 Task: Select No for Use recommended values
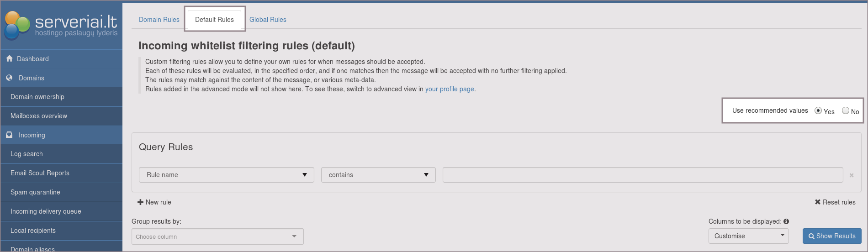tap(846, 111)
